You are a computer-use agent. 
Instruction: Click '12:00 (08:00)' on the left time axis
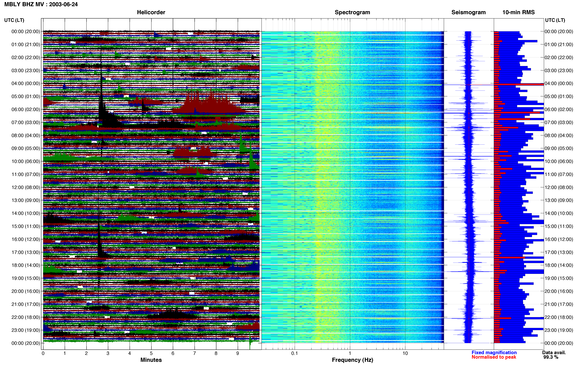[26, 187]
